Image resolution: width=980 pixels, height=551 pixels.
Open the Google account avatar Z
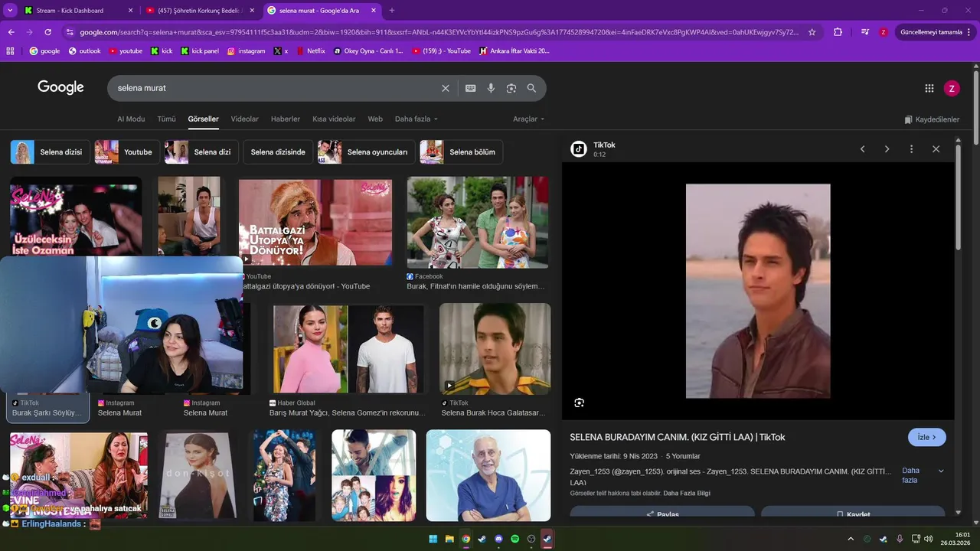tap(952, 88)
